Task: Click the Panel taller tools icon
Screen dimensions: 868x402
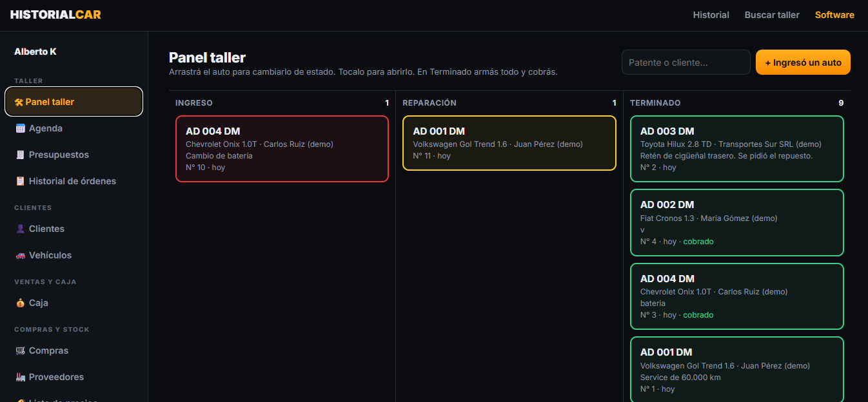Action: (x=19, y=102)
